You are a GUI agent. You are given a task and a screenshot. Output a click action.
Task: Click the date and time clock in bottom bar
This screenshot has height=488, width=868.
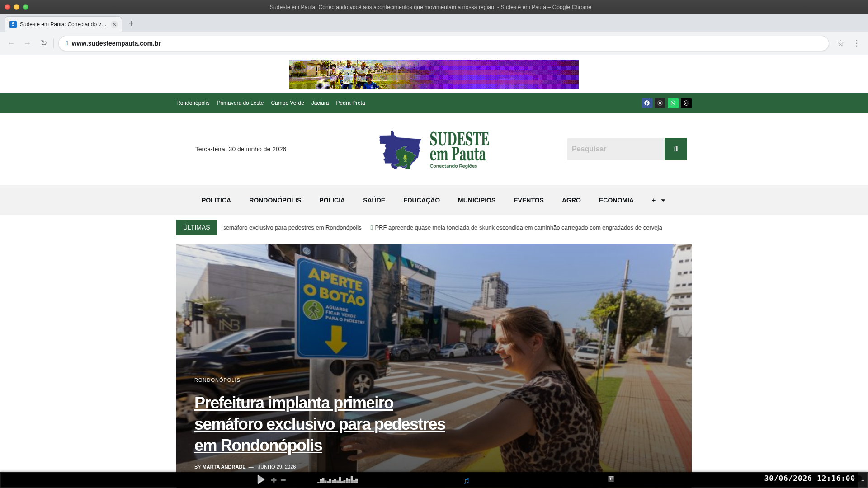point(810,478)
